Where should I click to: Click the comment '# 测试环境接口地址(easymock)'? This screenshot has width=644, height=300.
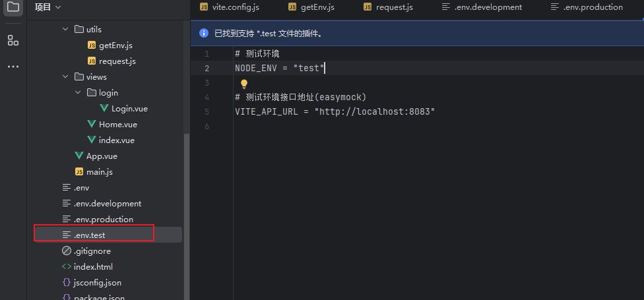300,98
